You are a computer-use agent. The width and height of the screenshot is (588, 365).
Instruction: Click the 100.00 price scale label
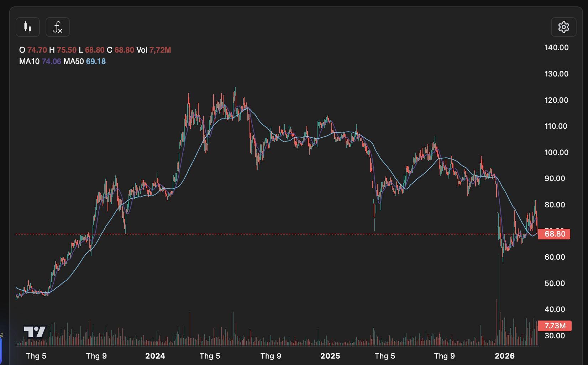(x=556, y=153)
